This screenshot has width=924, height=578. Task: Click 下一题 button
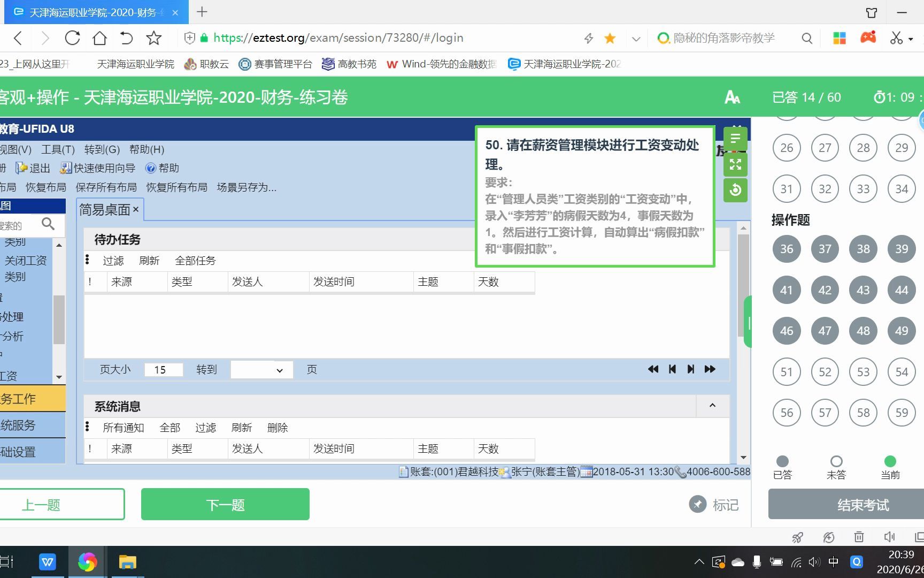(225, 504)
